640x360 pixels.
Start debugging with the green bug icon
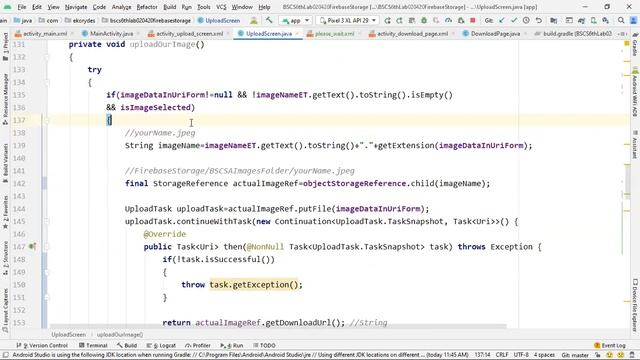tap(424, 20)
